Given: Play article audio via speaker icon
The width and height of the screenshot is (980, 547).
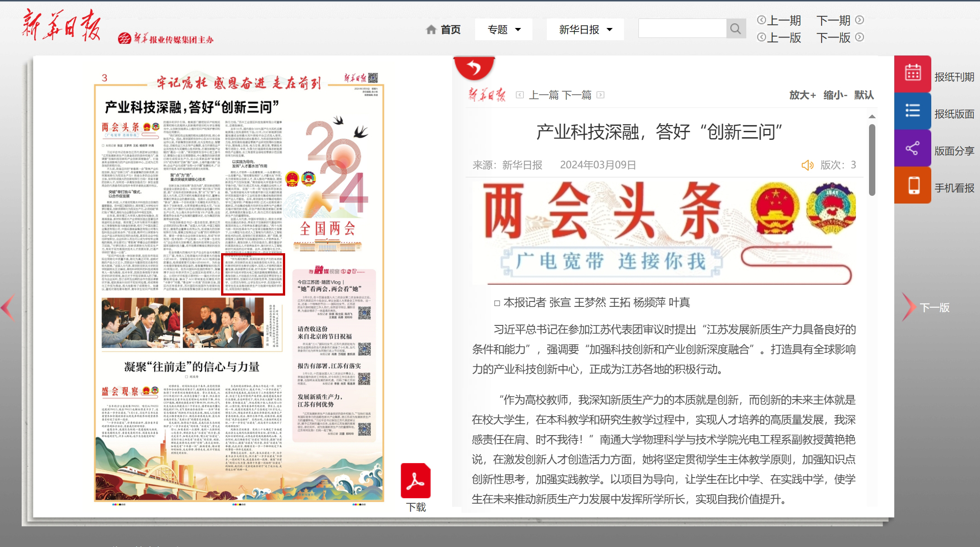Looking at the screenshot, I should 807,165.
